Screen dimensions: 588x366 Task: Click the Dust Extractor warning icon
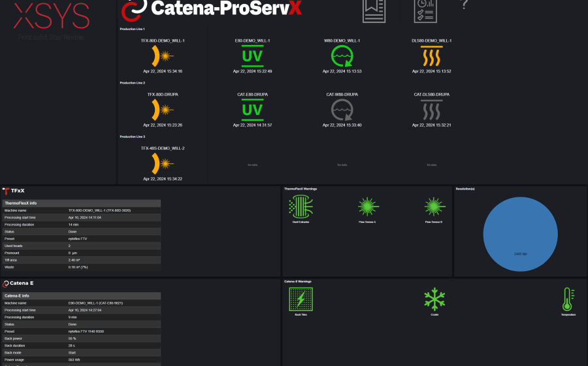click(x=301, y=208)
